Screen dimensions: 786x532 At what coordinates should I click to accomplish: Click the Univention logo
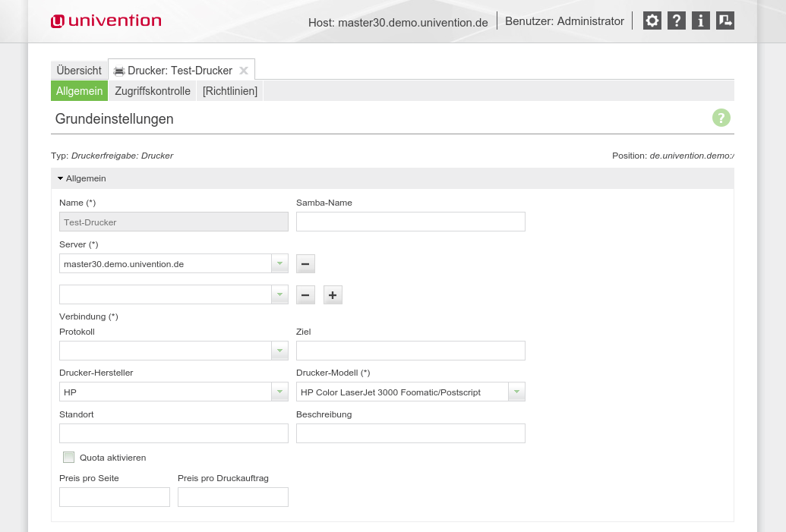coord(106,21)
